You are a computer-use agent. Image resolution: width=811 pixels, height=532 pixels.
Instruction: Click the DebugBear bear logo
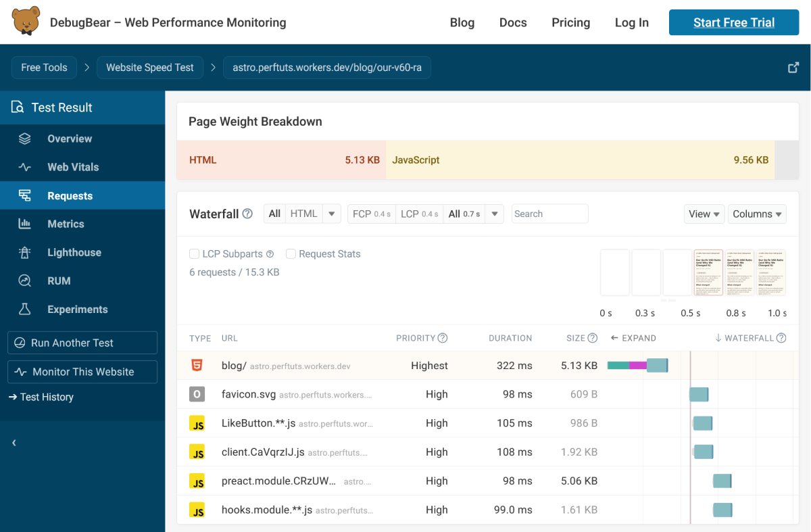(x=26, y=22)
